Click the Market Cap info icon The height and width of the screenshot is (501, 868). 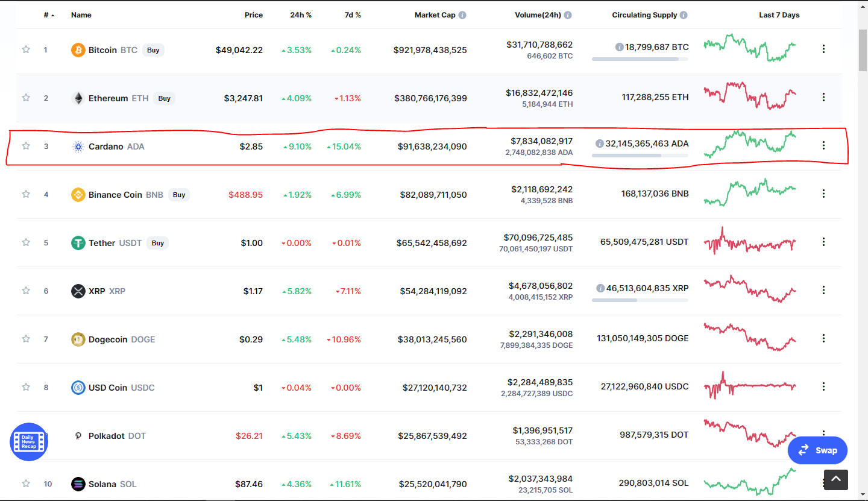(462, 15)
